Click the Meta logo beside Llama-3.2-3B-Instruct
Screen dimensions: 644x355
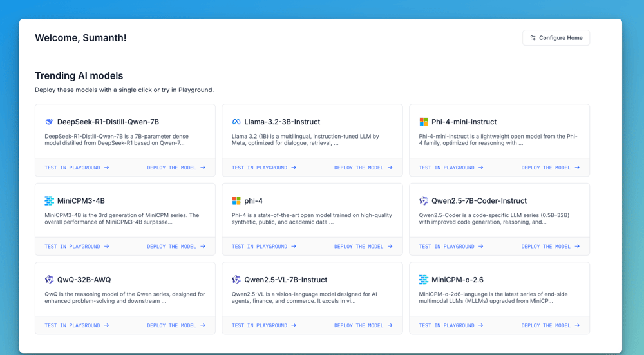[236, 122]
